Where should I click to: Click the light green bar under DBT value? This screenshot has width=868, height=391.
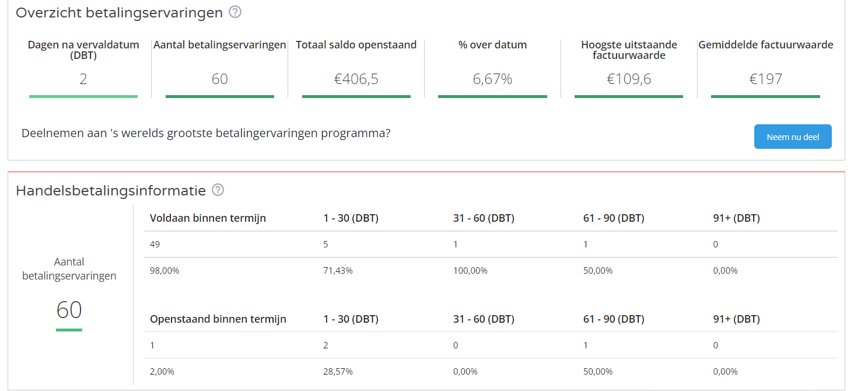[83, 96]
